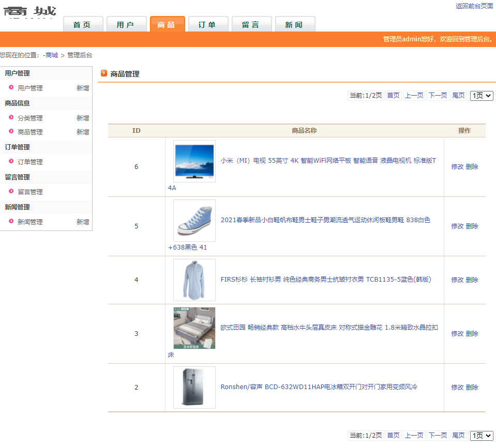The width and height of the screenshot is (496, 448).
Task: Select the 商品 tab
Action: (168, 24)
